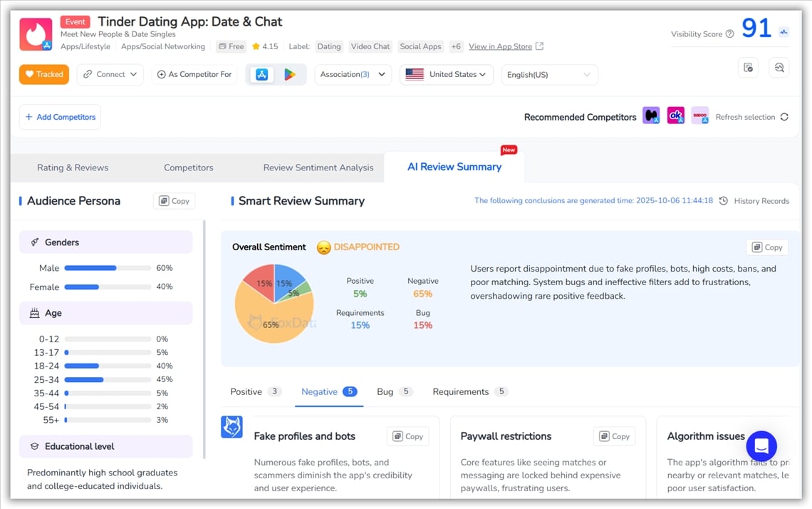The height and width of the screenshot is (509, 812).
Task: Click the Tinder app icon
Action: click(36, 34)
